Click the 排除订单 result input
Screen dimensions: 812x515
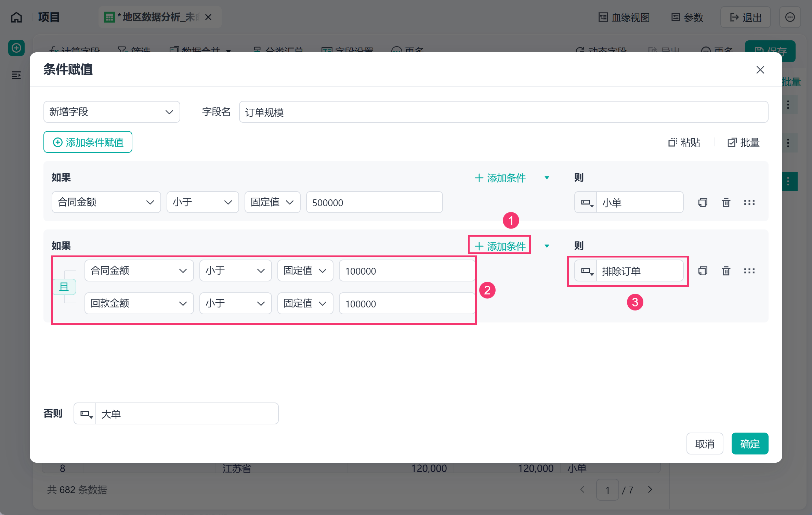coord(640,271)
